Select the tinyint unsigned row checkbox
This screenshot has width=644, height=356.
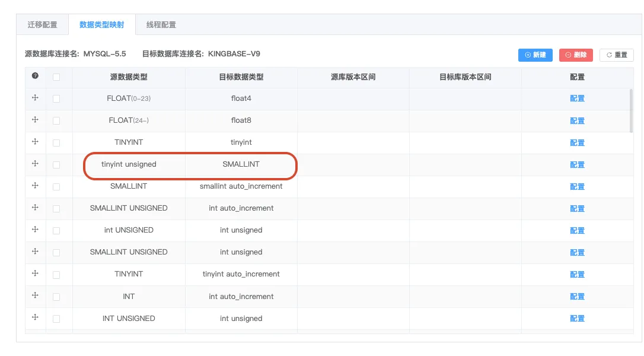[x=56, y=164]
